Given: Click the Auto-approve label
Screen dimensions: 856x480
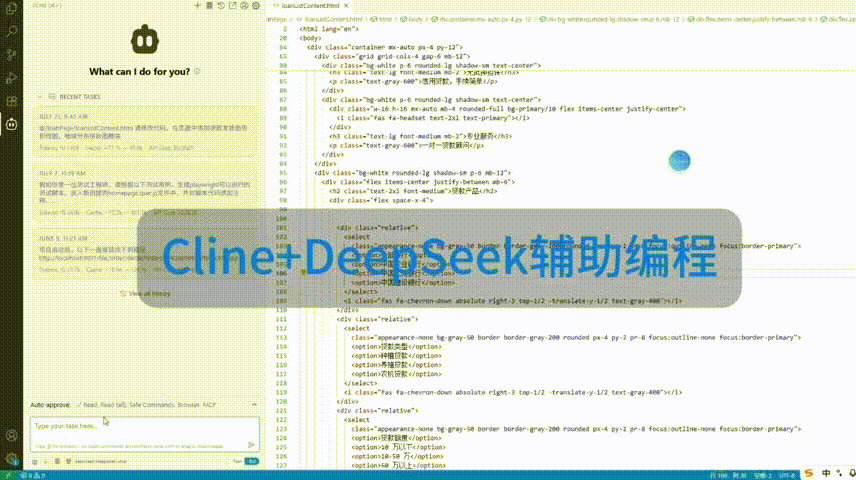Looking at the screenshot, I should click(x=50, y=405).
